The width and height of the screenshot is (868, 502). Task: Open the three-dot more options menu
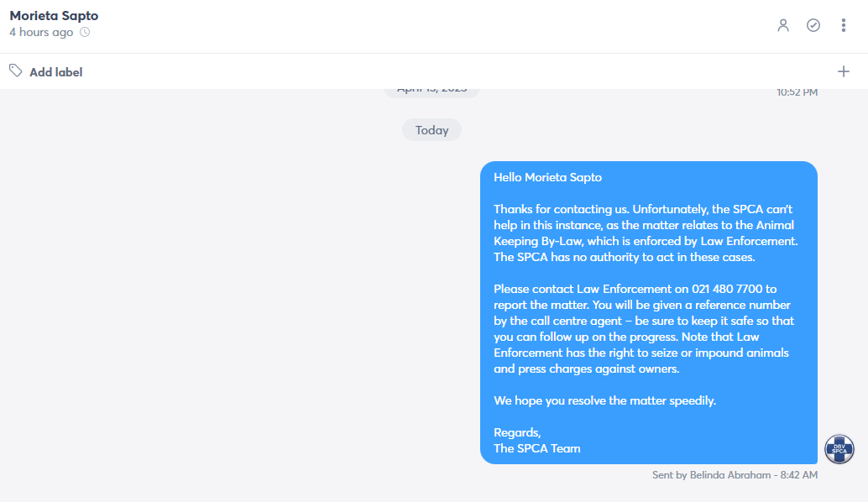coord(843,25)
